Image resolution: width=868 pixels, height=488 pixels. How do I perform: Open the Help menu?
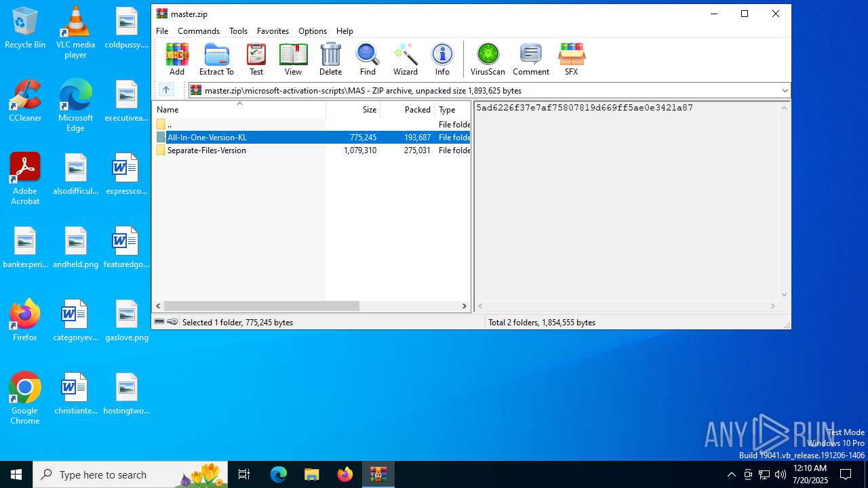coord(344,31)
